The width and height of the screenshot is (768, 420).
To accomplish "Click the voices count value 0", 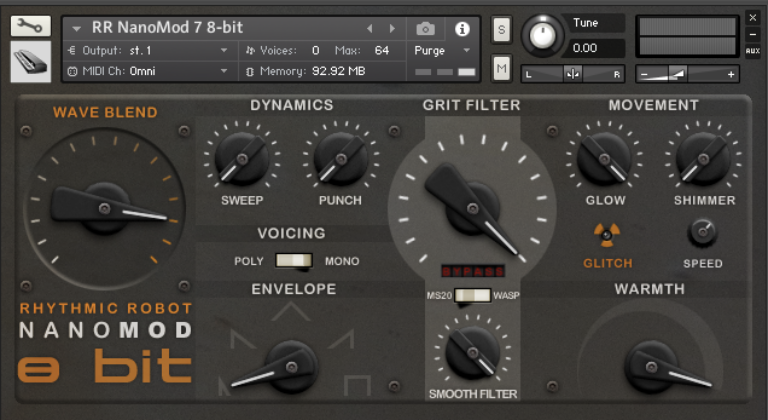I will click(x=316, y=50).
